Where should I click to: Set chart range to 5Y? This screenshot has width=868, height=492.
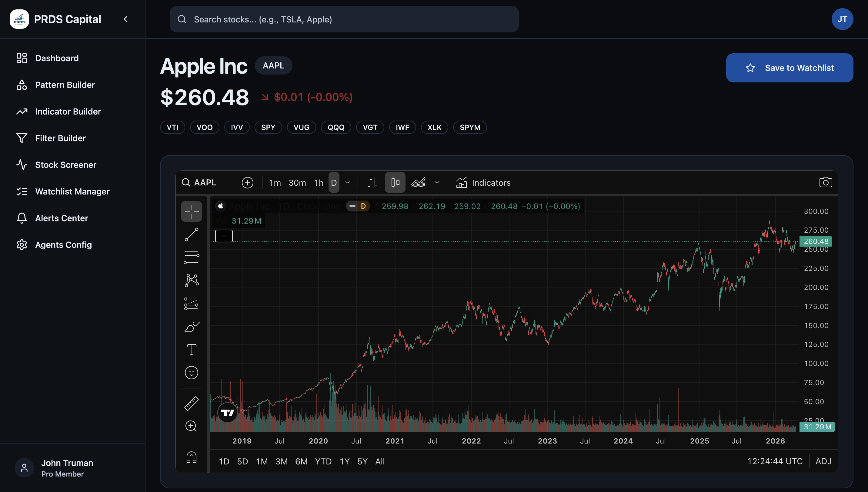tap(362, 462)
